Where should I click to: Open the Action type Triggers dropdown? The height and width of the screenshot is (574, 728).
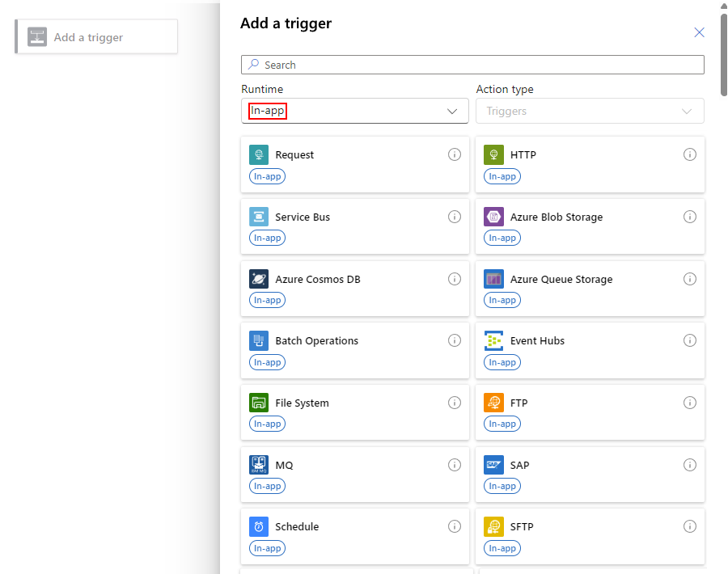click(x=590, y=111)
